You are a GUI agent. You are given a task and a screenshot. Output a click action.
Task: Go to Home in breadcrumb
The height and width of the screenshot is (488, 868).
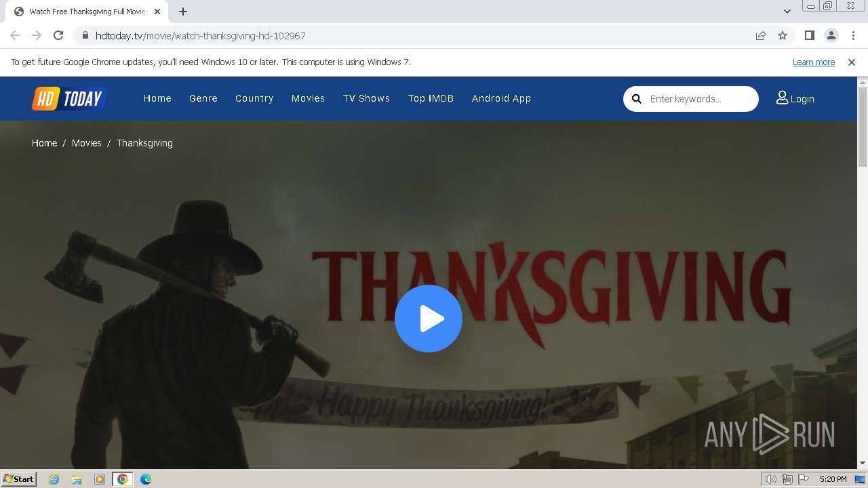pos(44,143)
